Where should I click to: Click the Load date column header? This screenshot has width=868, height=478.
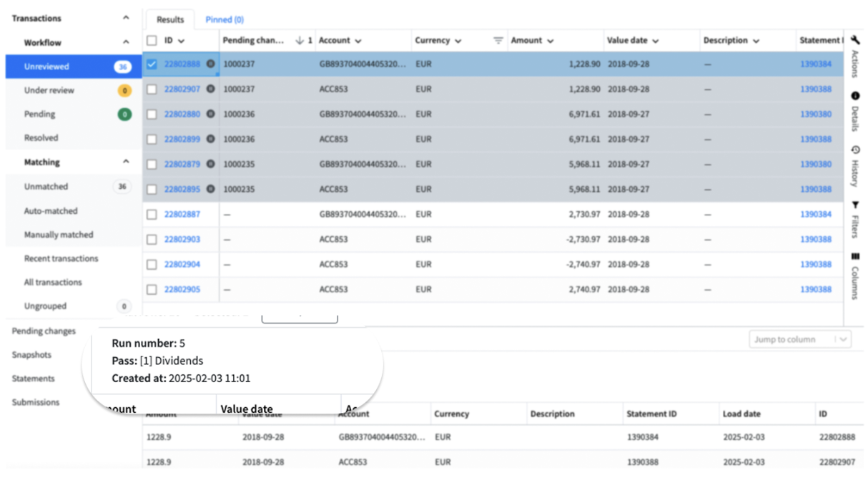click(741, 414)
